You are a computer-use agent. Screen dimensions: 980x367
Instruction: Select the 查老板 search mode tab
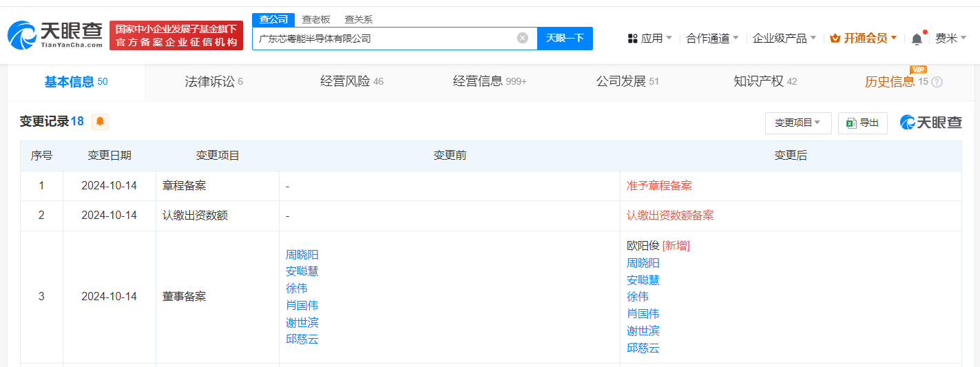click(x=315, y=19)
